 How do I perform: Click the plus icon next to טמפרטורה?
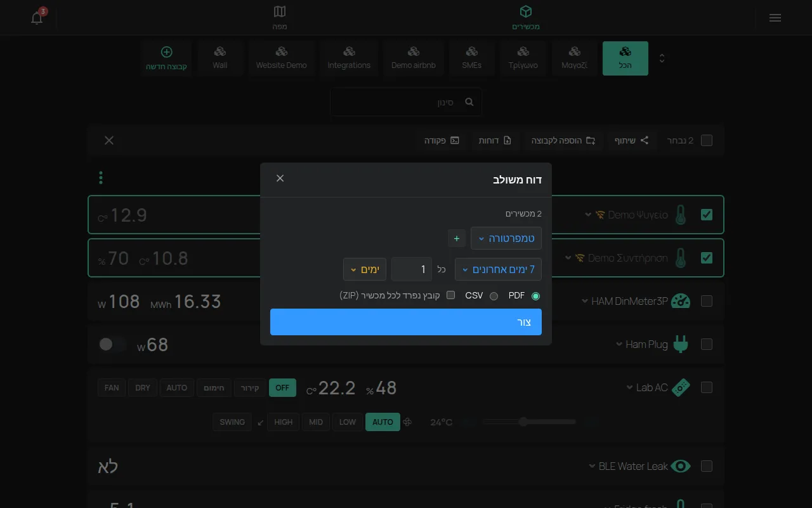coord(457,238)
